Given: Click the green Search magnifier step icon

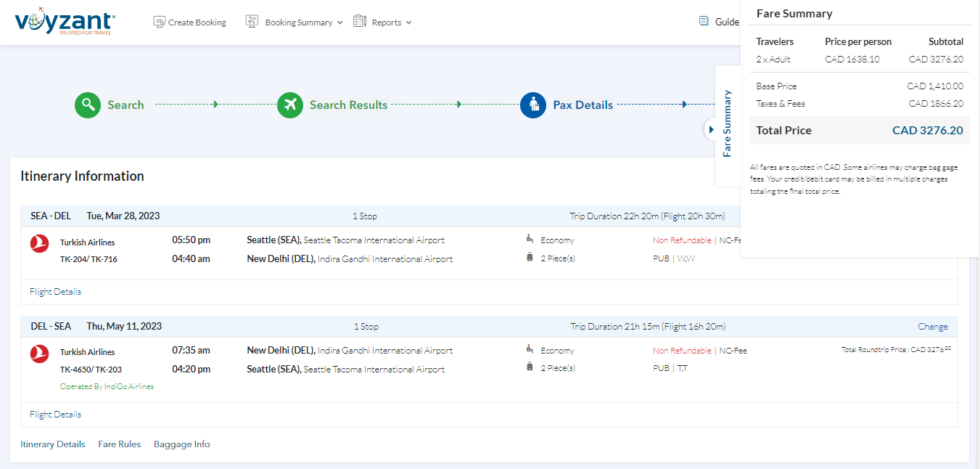Looking at the screenshot, I should (x=88, y=105).
